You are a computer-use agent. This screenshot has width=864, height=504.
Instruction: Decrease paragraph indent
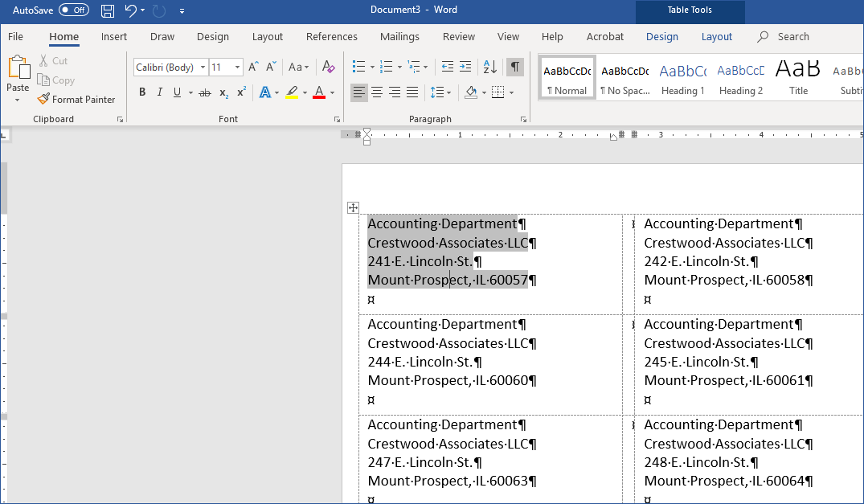(x=448, y=68)
